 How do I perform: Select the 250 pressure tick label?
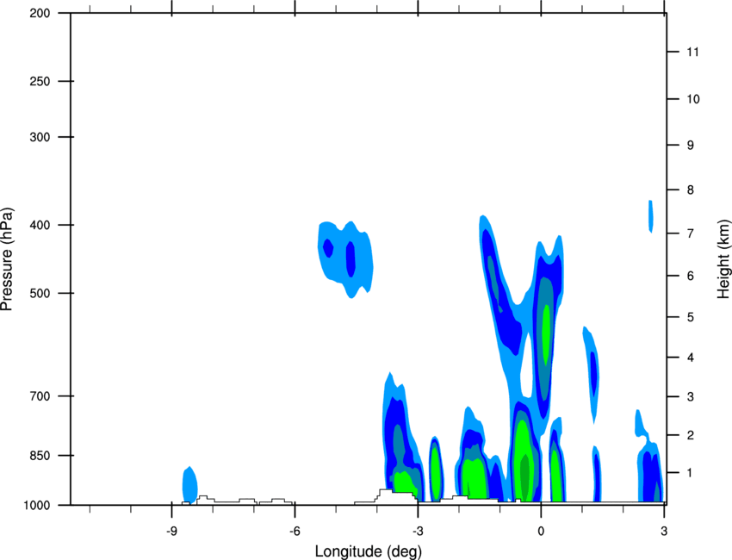tap(40, 81)
